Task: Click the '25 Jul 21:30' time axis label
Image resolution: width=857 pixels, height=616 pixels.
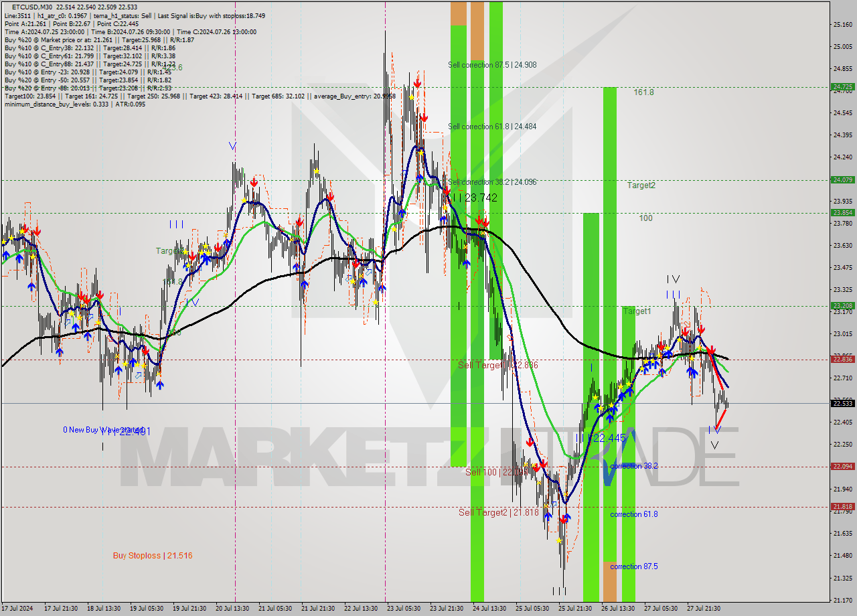Action: (x=576, y=609)
